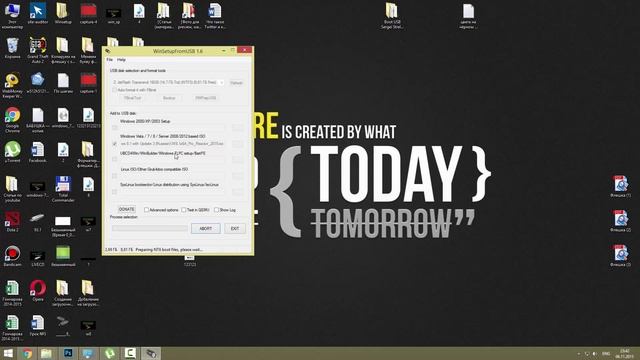The width and height of the screenshot is (640, 360).
Task: Click the process progress bar
Action: pos(149,228)
